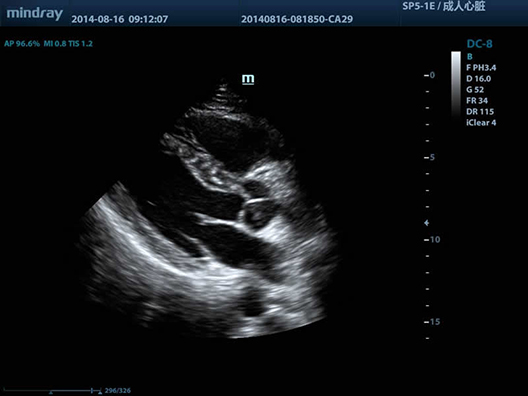Click the current frame bar on cine timeline
528x396 pixels.
tap(92, 390)
